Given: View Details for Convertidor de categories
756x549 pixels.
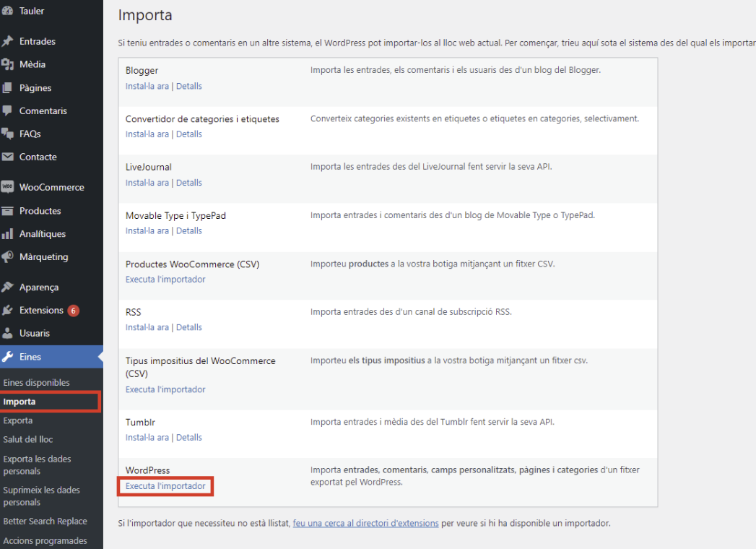Looking at the screenshot, I should [189, 134].
